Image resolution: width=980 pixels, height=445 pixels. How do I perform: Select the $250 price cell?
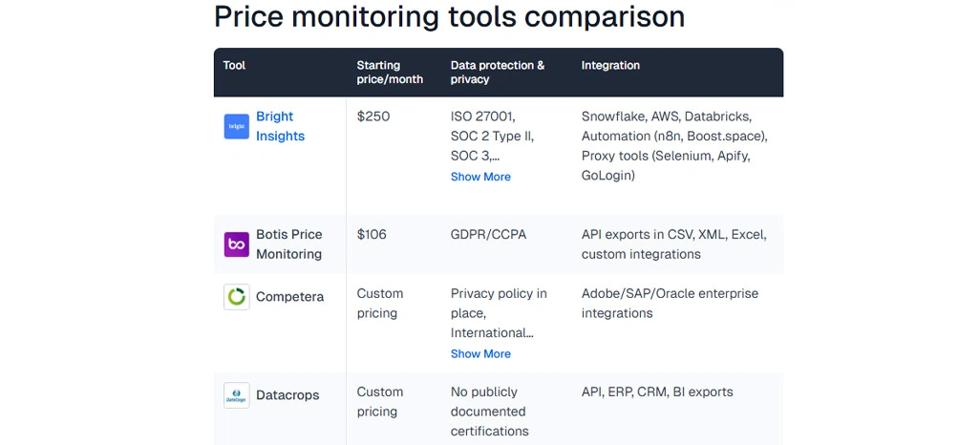[x=373, y=117]
